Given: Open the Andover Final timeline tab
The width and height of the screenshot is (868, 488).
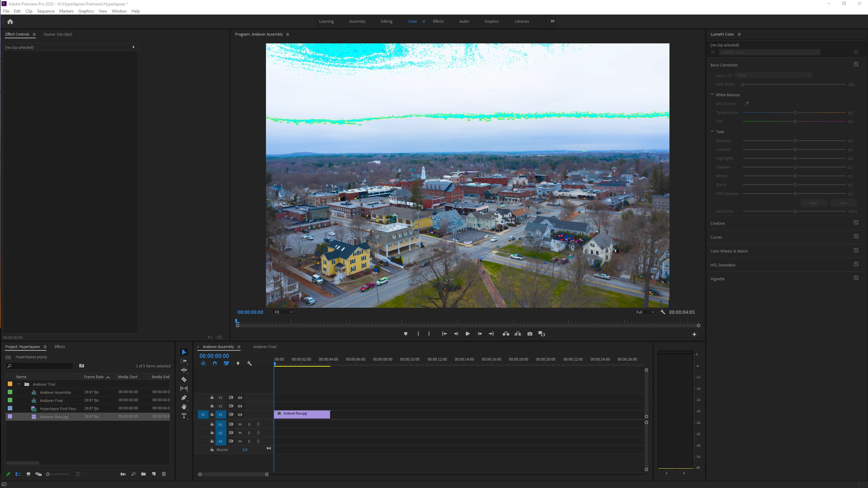Looking at the screenshot, I should (265, 347).
